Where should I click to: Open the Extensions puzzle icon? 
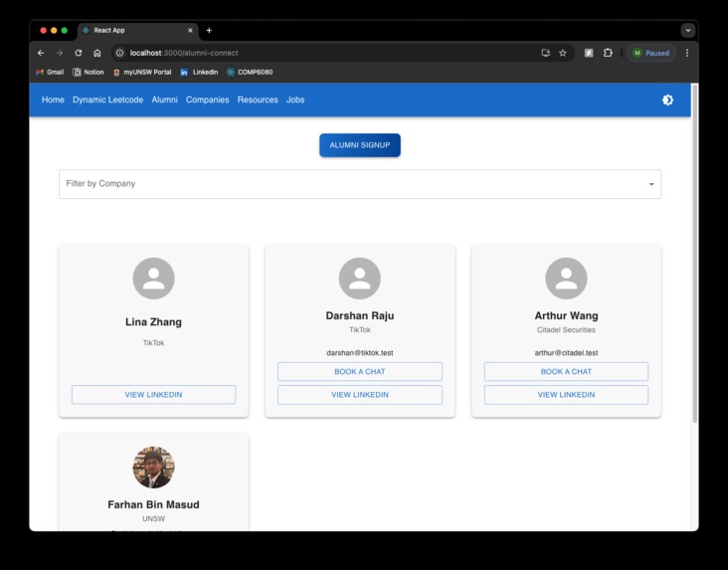coord(608,53)
